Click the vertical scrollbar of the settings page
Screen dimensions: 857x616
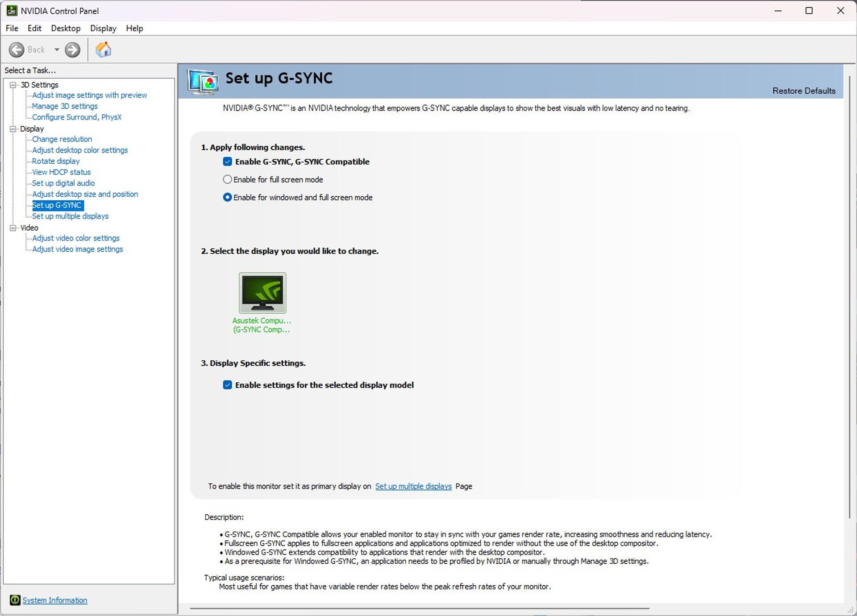coord(849,297)
